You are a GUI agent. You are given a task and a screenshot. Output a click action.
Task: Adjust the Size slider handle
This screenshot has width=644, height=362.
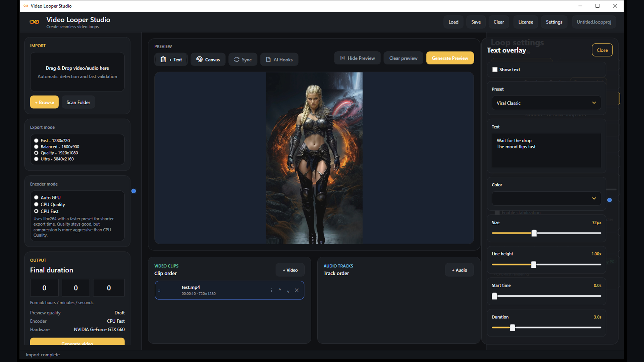pyautogui.click(x=534, y=233)
